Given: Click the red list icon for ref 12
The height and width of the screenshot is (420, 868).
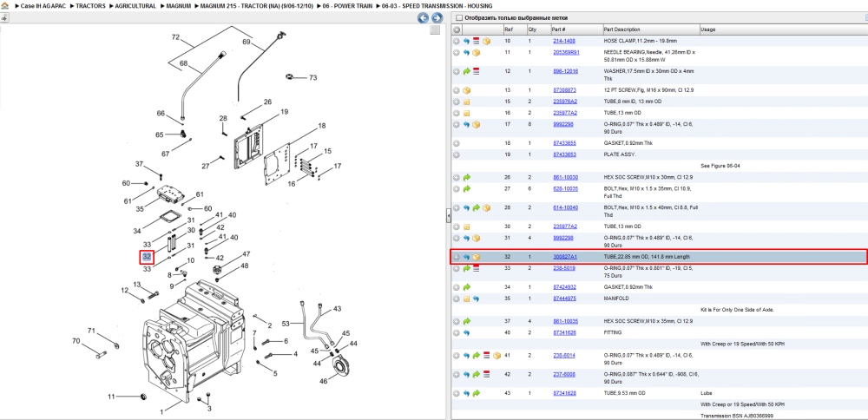Looking at the screenshot, I should [x=476, y=71].
